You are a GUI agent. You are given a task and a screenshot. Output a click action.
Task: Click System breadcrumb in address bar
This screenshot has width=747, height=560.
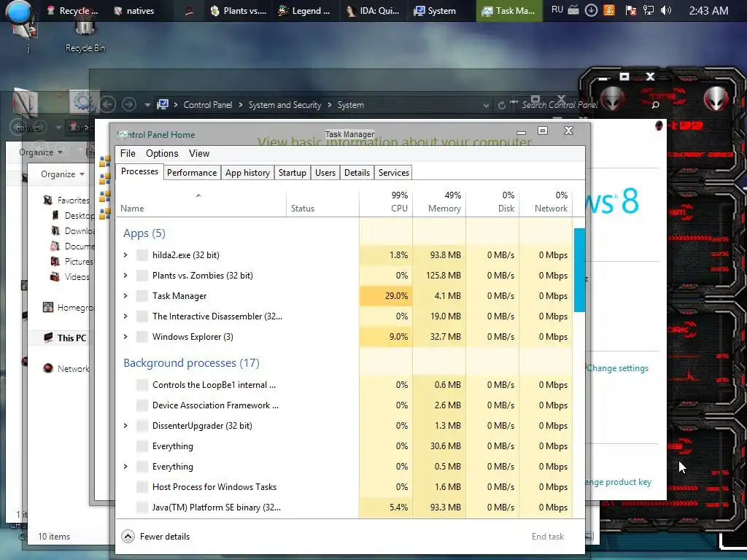pyautogui.click(x=351, y=105)
